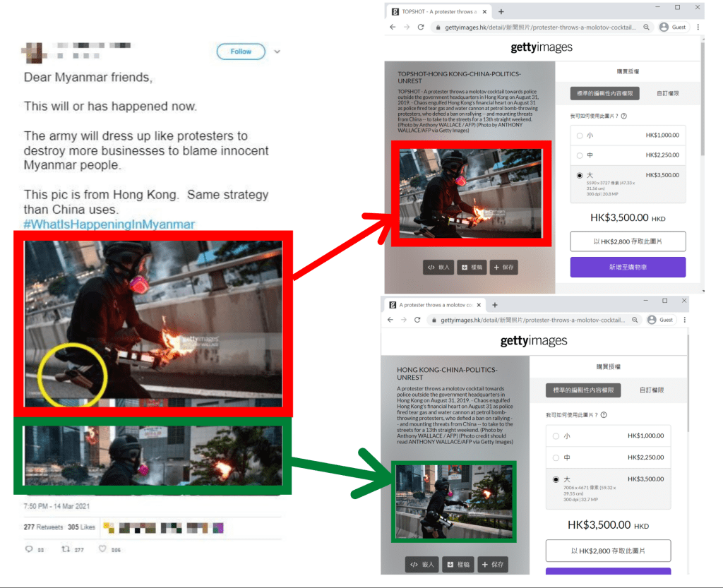Reload the Getty Images page with the refresh icon
The image size is (723, 588).
coord(421,27)
